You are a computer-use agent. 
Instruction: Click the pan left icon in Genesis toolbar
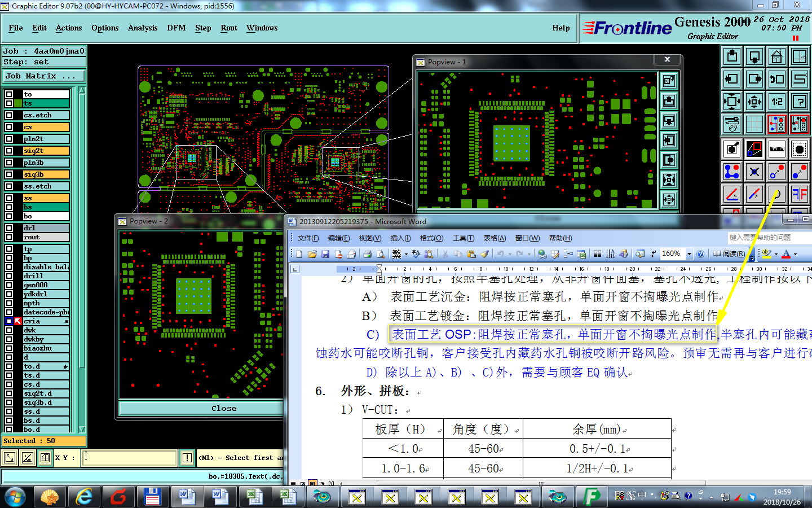pyautogui.click(x=732, y=79)
